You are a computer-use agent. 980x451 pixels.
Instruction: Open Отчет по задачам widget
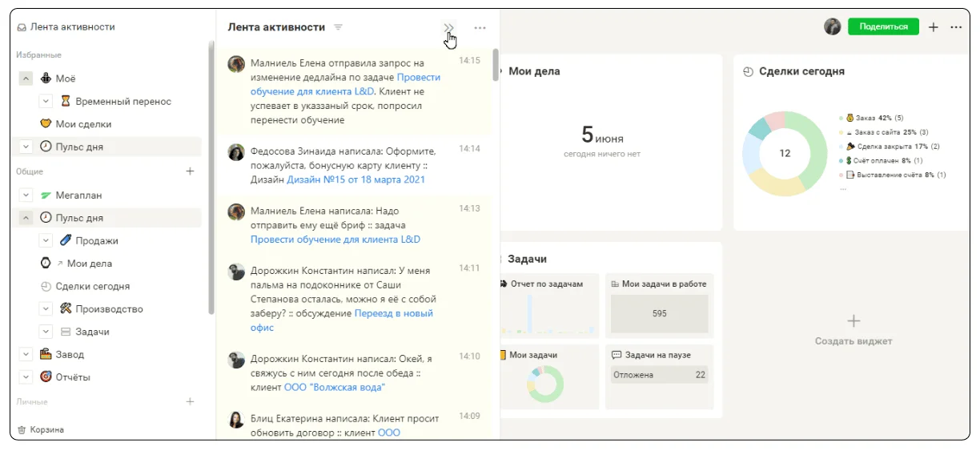pyautogui.click(x=548, y=305)
